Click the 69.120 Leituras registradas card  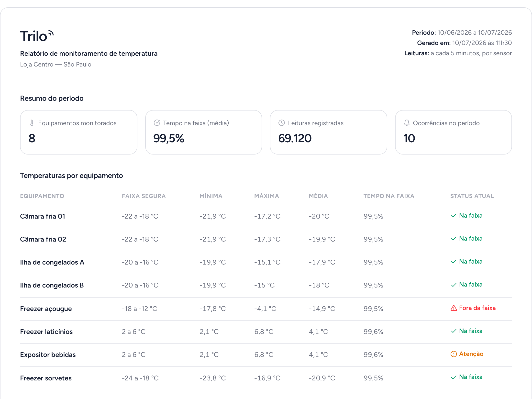328,132
